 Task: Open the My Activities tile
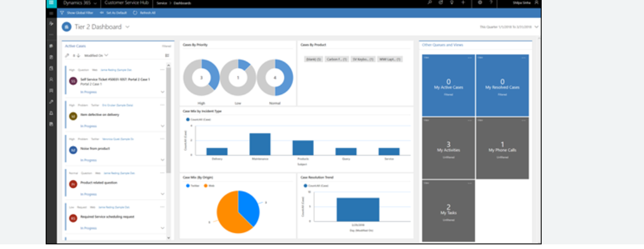coord(449,148)
